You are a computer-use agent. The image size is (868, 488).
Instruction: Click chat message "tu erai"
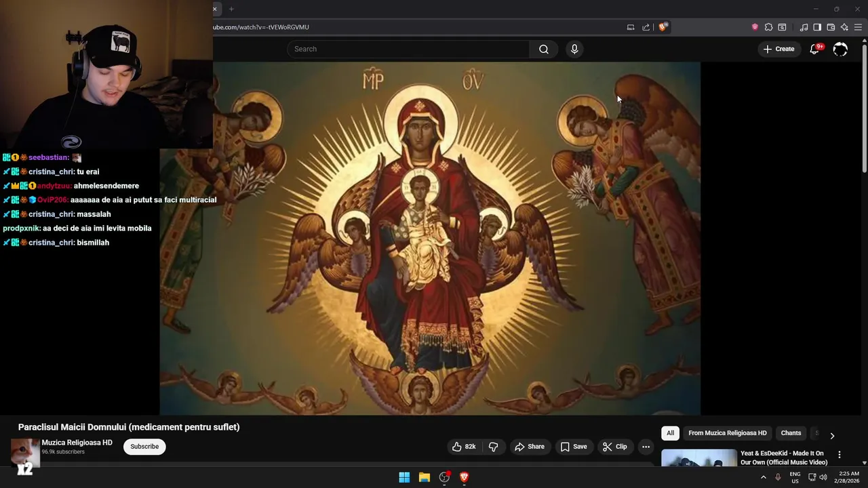[88, 171]
